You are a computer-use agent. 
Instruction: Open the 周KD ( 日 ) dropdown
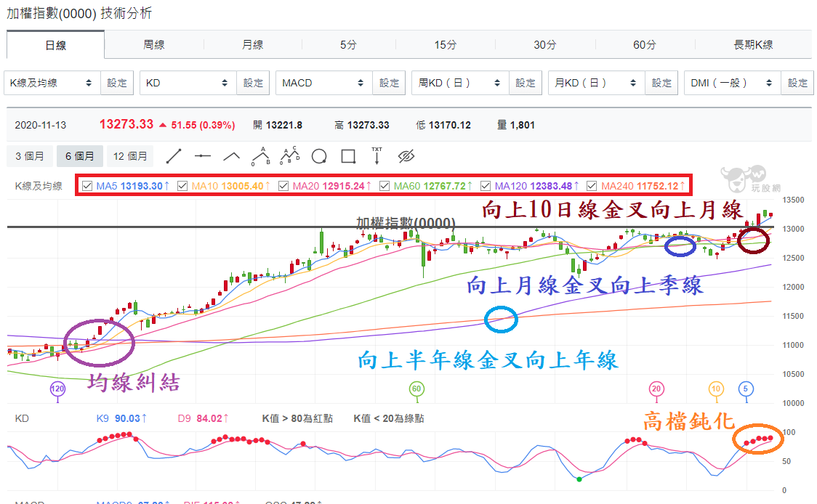461,83
